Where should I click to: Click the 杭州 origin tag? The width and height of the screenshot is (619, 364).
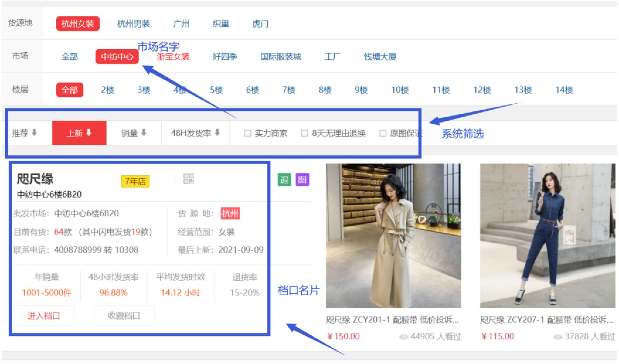[230, 213]
